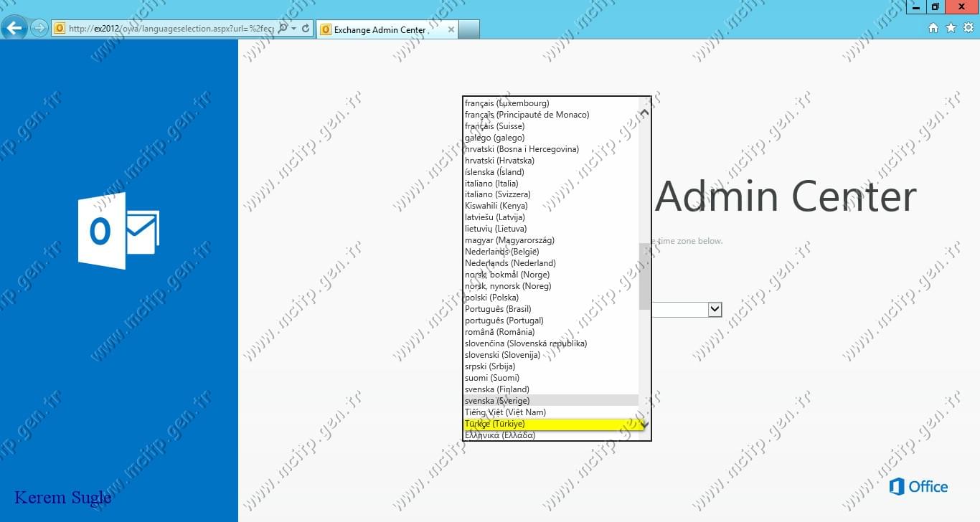Choose norsk, nynorsk (Noreg)
Viewport: 980px width, 522px height.
tap(551, 286)
